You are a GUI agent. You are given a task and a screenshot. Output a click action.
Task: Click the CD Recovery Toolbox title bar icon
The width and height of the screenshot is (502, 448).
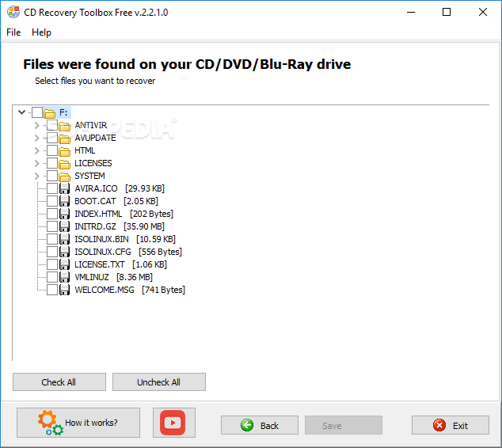click(x=13, y=12)
